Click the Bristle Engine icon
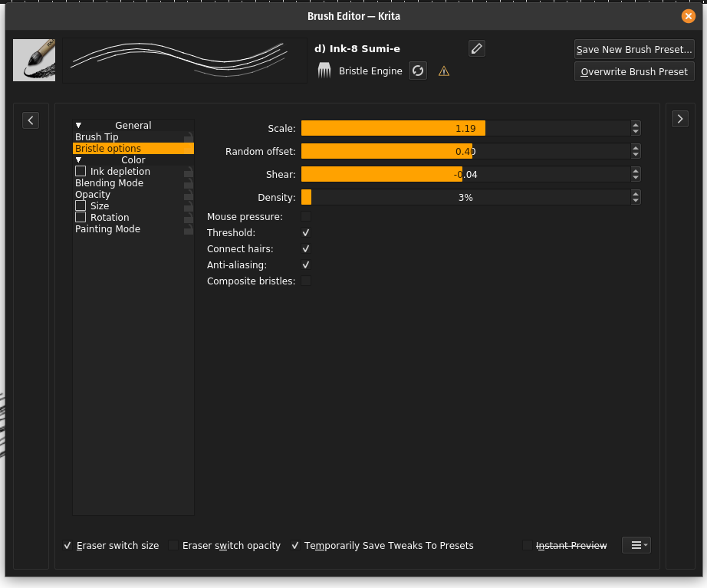This screenshot has height=588, width=707. pyautogui.click(x=324, y=71)
